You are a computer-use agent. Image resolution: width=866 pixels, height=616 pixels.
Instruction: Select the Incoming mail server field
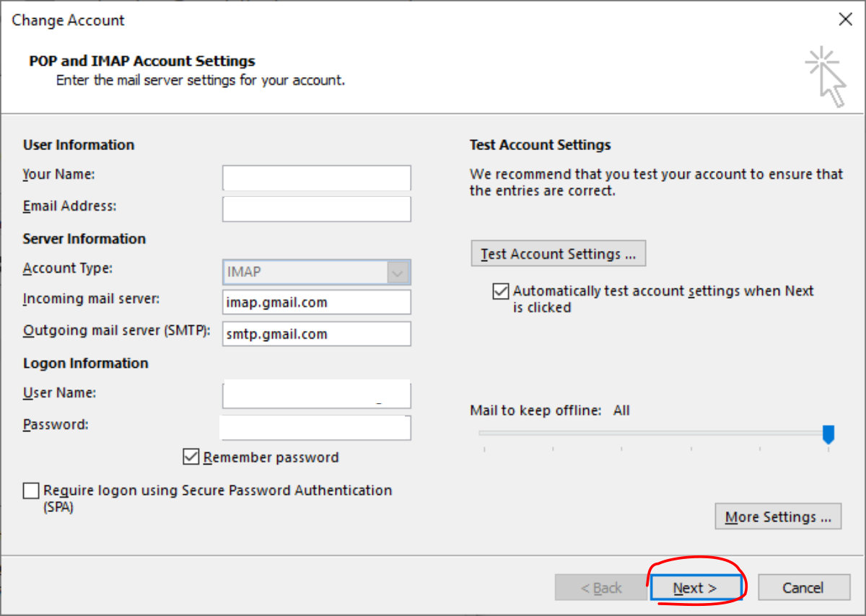[316, 302]
